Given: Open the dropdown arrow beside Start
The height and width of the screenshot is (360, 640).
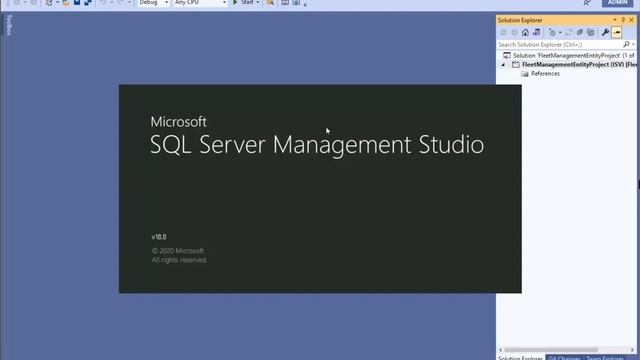Looking at the screenshot, I should pyautogui.click(x=258, y=3).
